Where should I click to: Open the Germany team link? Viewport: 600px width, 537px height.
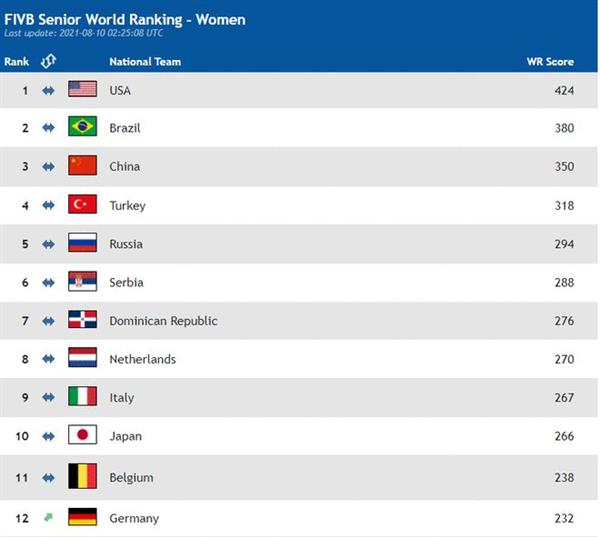pyautogui.click(x=134, y=518)
